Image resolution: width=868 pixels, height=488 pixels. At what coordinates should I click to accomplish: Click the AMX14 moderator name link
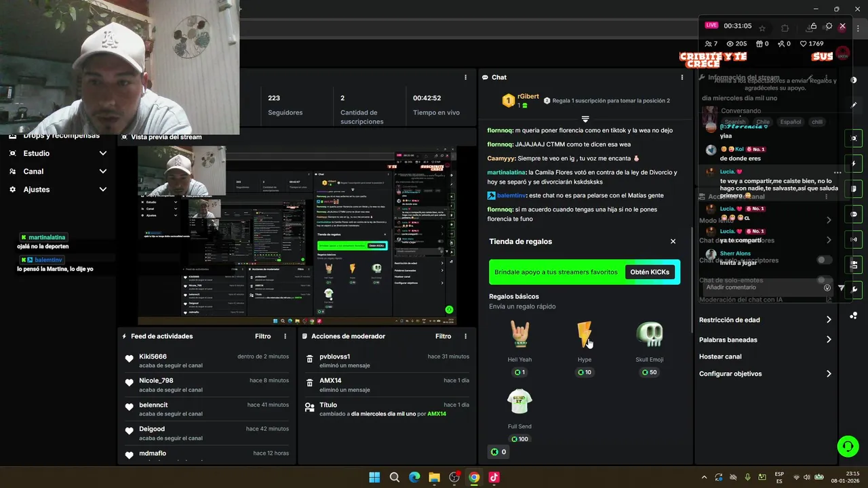(x=437, y=414)
